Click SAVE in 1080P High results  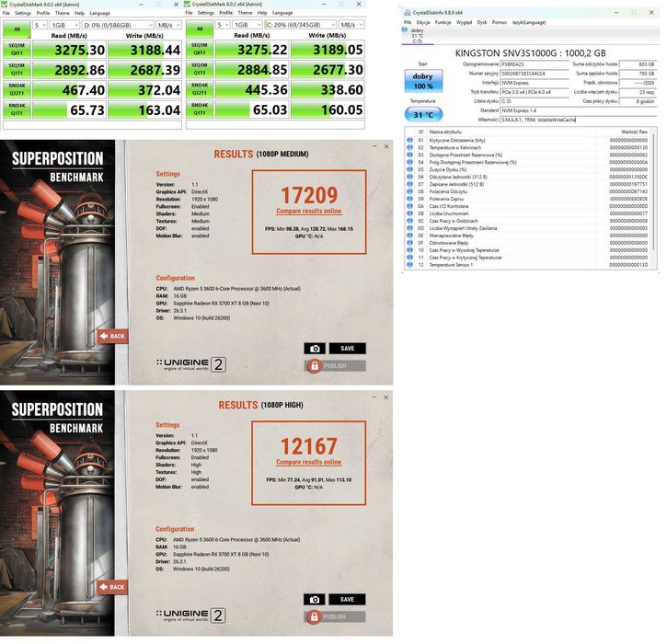[x=347, y=599]
